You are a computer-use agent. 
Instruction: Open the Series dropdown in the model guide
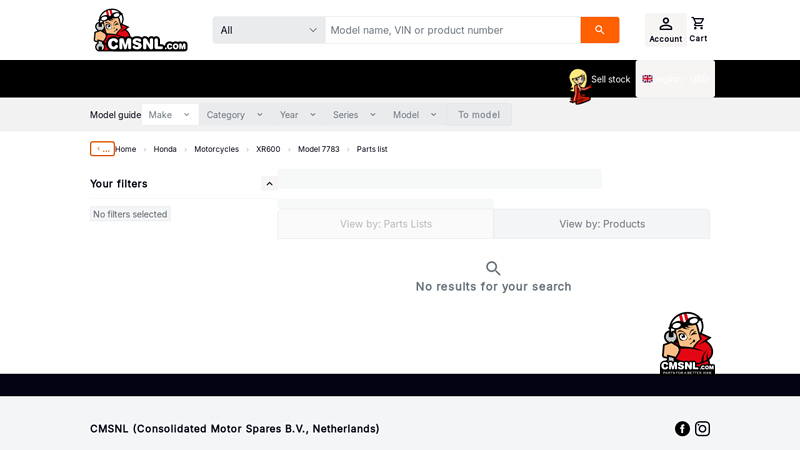click(355, 115)
